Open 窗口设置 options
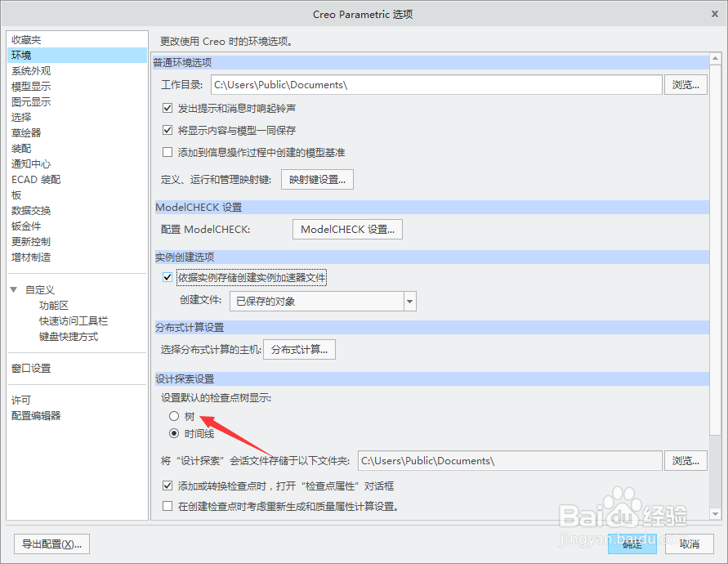Screen dimensions: 728x564 [31, 369]
